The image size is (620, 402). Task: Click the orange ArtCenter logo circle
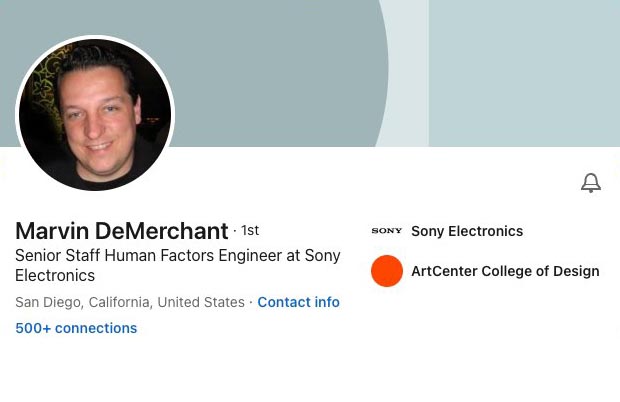point(387,271)
